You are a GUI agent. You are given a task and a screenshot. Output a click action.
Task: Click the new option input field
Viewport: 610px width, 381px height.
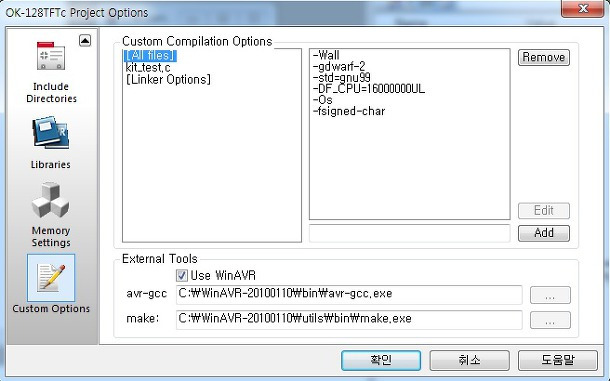tap(409, 233)
